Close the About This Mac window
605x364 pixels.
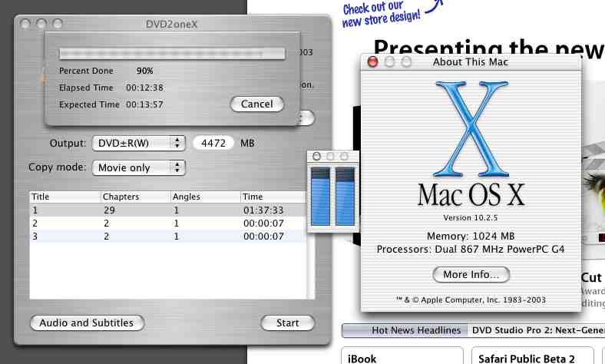coord(372,61)
